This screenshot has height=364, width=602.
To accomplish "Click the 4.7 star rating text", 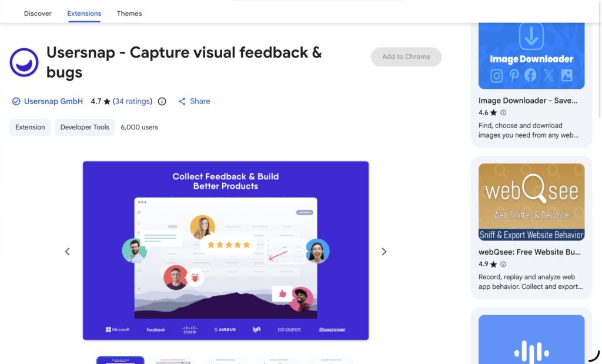I will 101,101.
